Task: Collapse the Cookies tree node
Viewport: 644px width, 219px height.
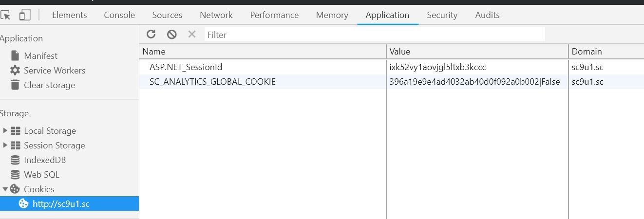Action: coord(5,189)
